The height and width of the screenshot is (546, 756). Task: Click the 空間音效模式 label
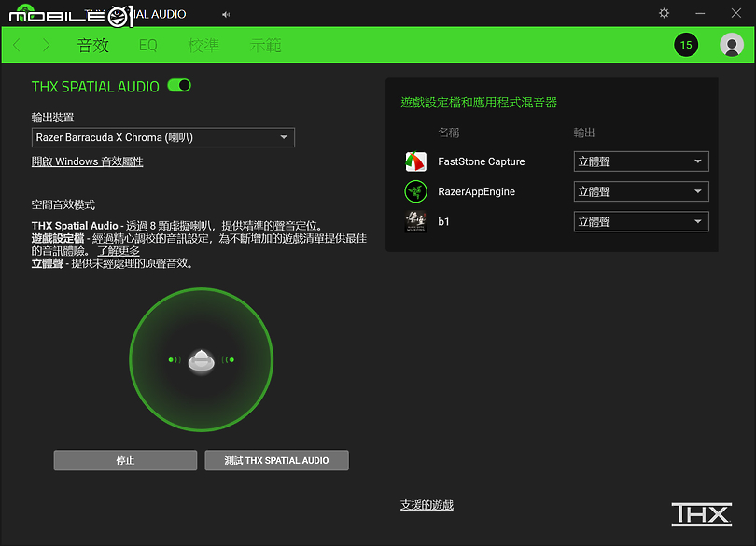coord(63,204)
